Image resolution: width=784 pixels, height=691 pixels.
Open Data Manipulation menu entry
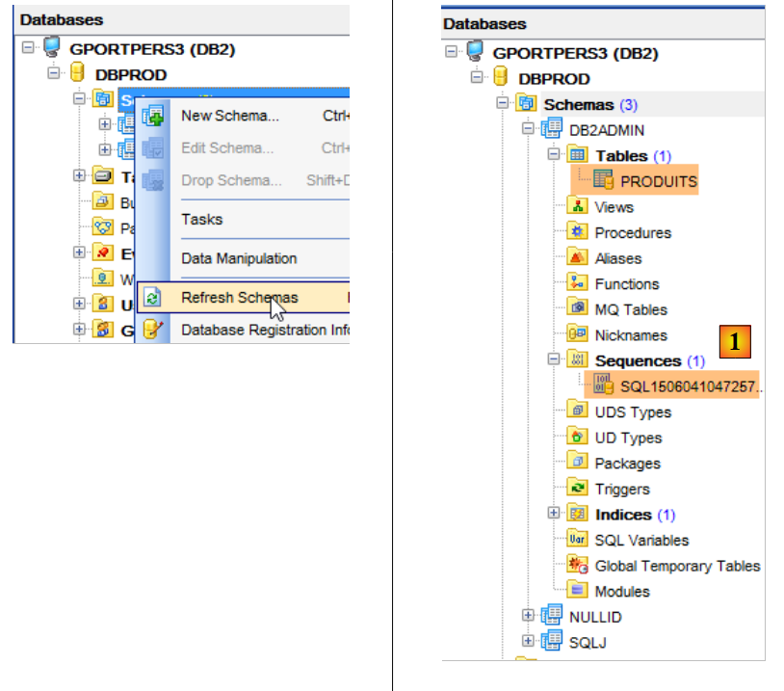tap(239, 258)
